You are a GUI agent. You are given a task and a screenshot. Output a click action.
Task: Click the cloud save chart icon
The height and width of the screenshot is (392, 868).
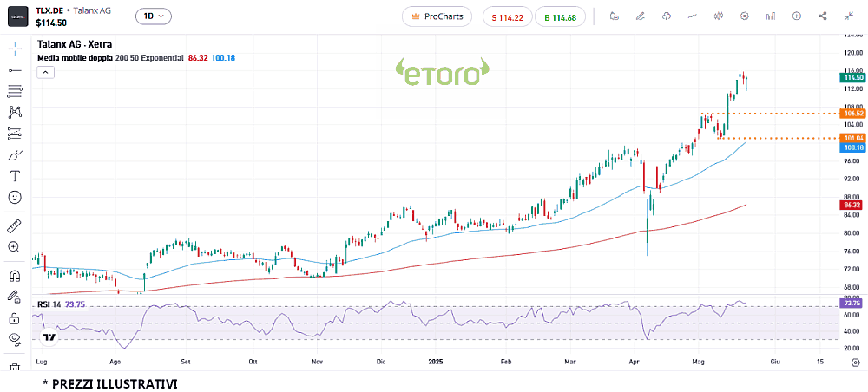point(667,16)
